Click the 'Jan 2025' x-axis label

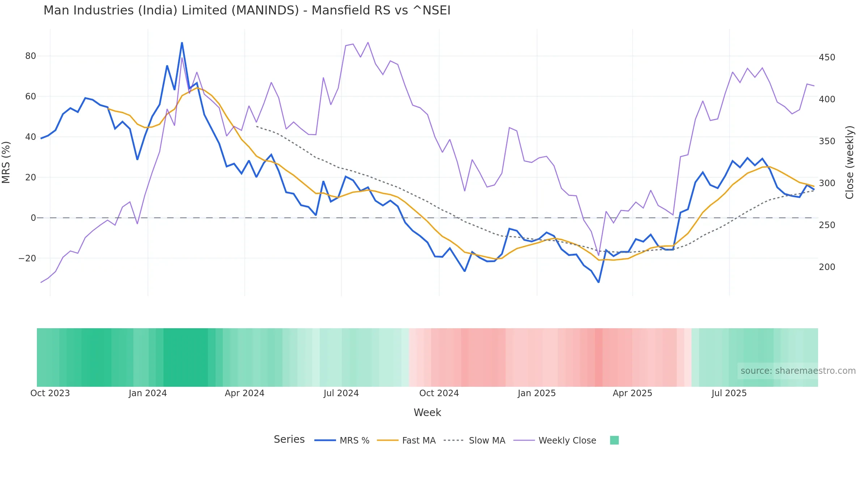(x=537, y=393)
